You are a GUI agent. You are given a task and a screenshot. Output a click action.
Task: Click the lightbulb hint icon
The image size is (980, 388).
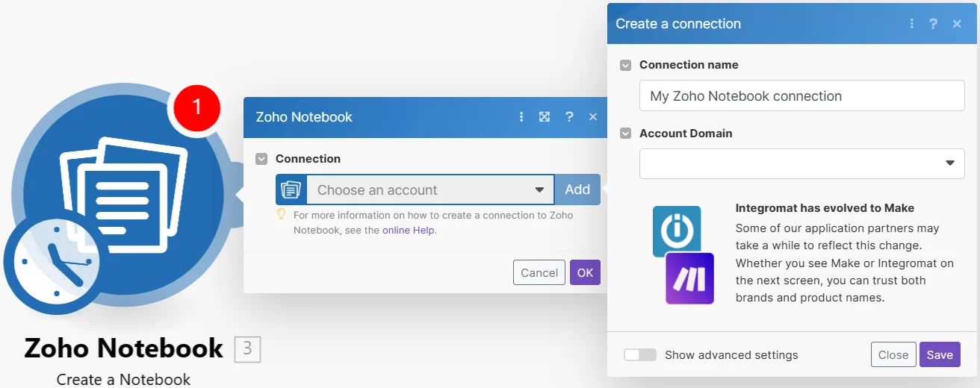[x=282, y=215]
